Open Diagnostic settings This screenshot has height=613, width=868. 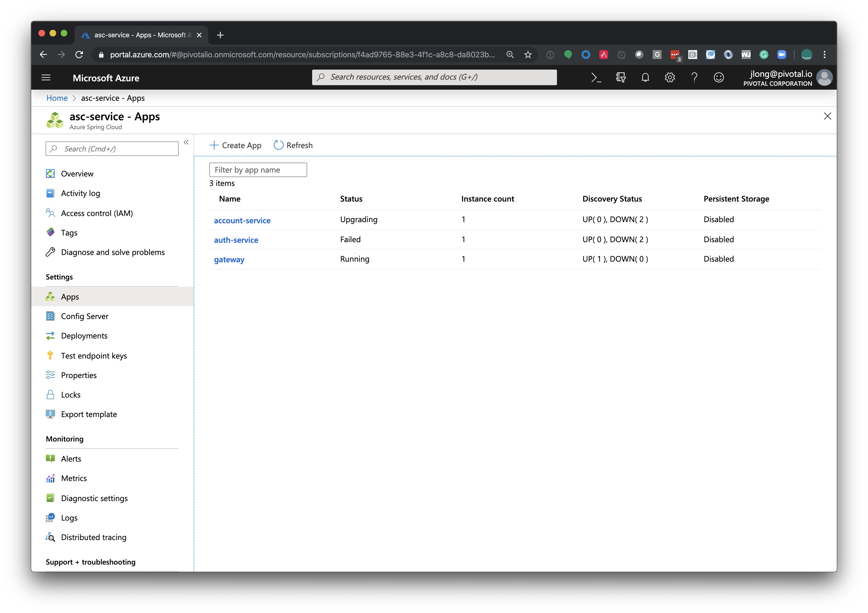[94, 498]
